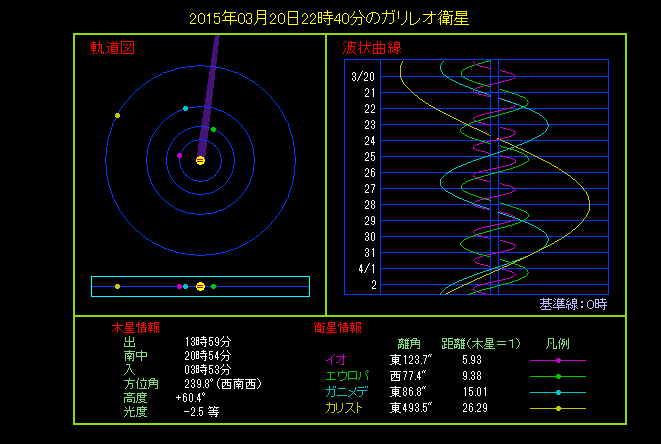661x444 pixels.
Task: Select the カリスト satellite name
Action: pyautogui.click(x=344, y=408)
